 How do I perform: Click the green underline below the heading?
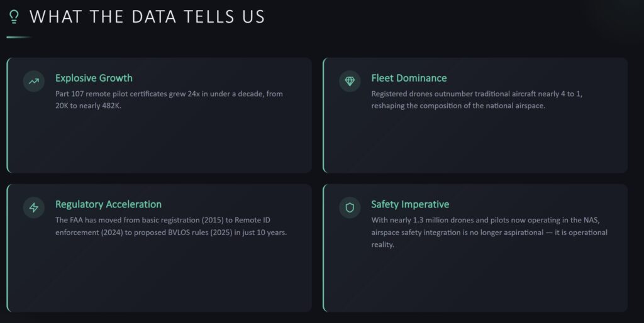(19, 37)
